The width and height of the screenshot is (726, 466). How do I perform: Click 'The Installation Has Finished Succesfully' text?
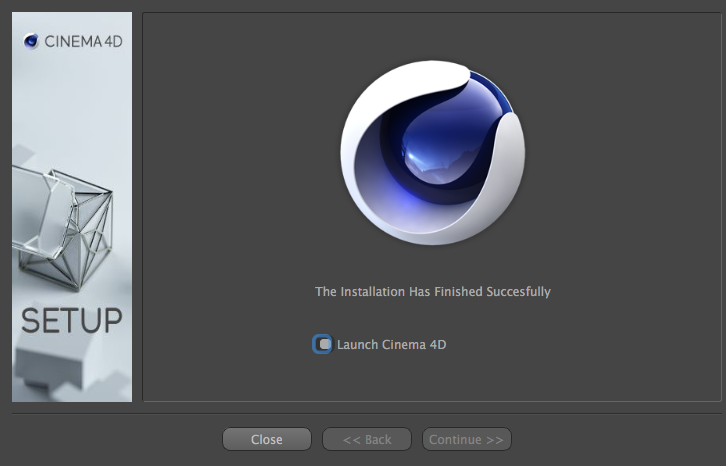[432, 291]
